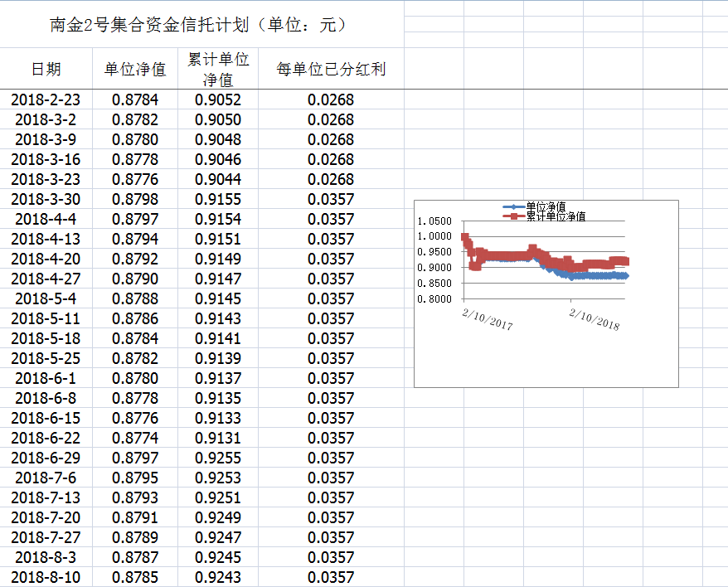Select date cell 2018-2-23
This screenshot has width=728, height=587.
coord(46,99)
